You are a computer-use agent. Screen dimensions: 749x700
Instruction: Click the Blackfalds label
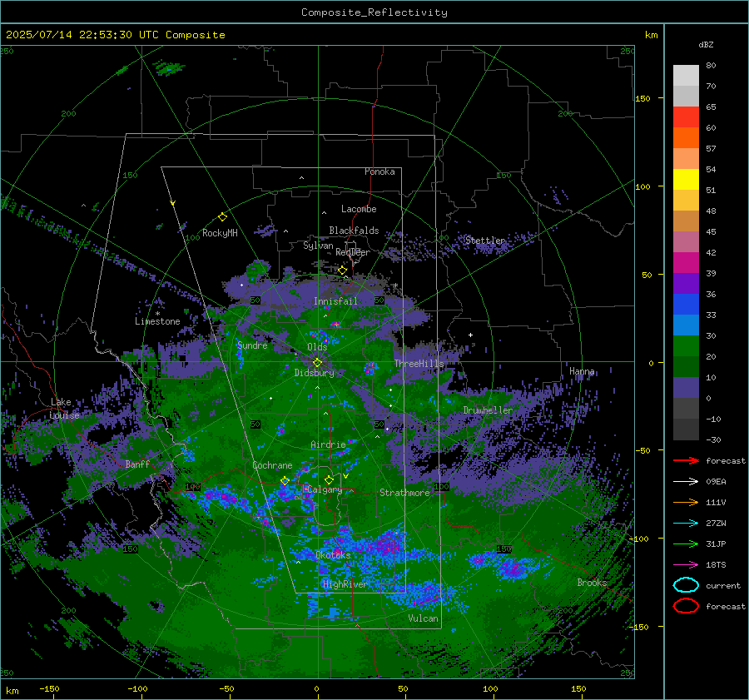pyautogui.click(x=354, y=231)
